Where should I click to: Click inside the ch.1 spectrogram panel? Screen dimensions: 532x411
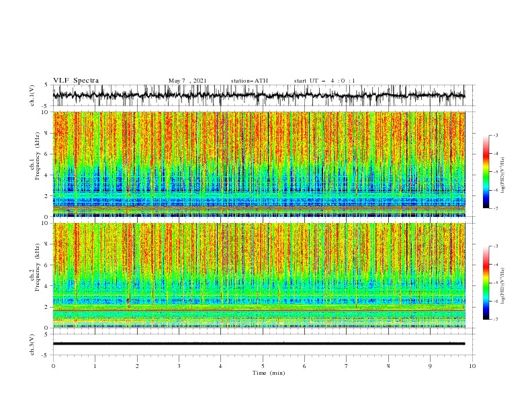[x=259, y=164]
